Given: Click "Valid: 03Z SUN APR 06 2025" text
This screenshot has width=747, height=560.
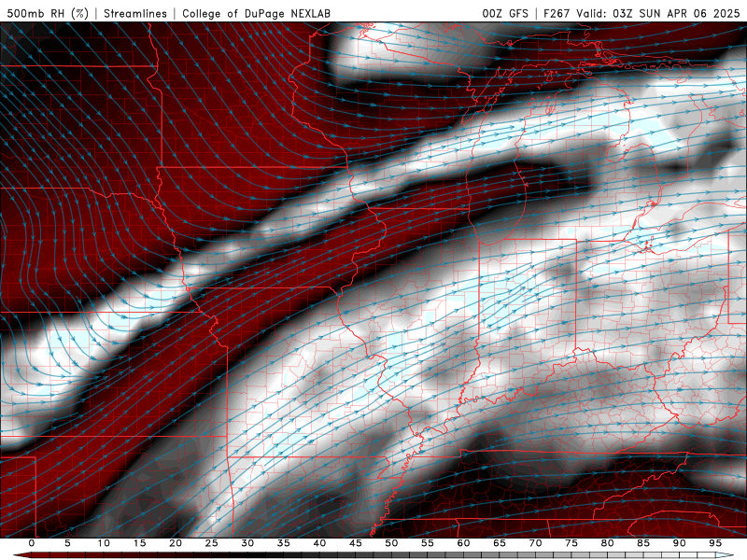Looking at the screenshot, I should pos(657,13).
